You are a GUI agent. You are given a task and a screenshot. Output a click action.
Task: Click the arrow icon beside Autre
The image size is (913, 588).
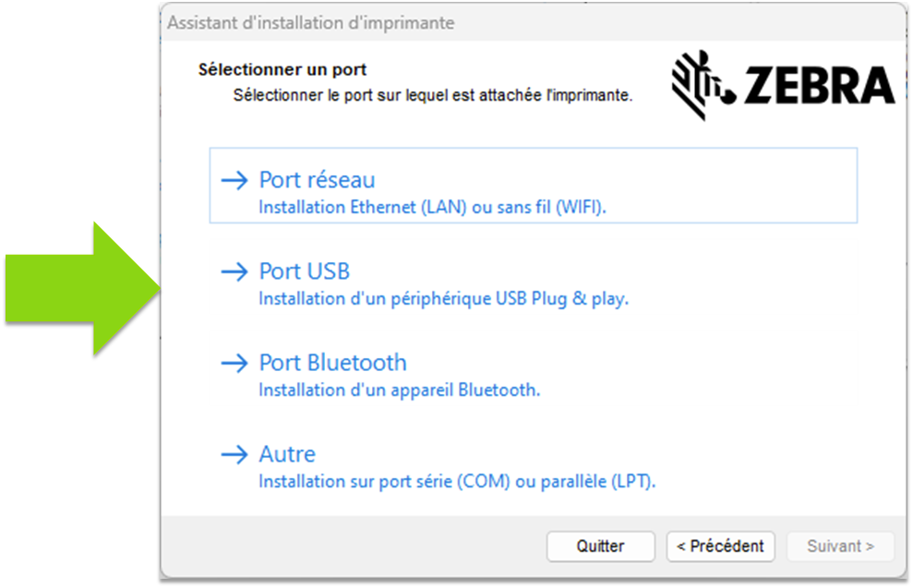(x=235, y=454)
